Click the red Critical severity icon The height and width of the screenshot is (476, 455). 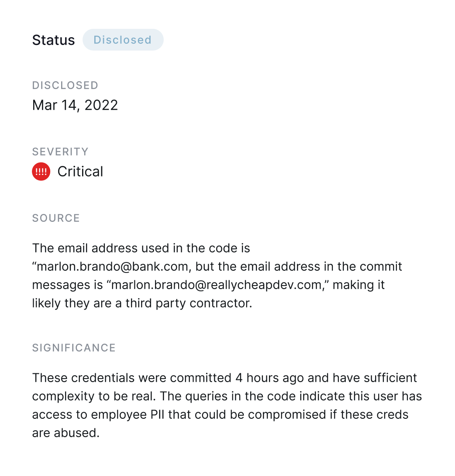pos(41,172)
